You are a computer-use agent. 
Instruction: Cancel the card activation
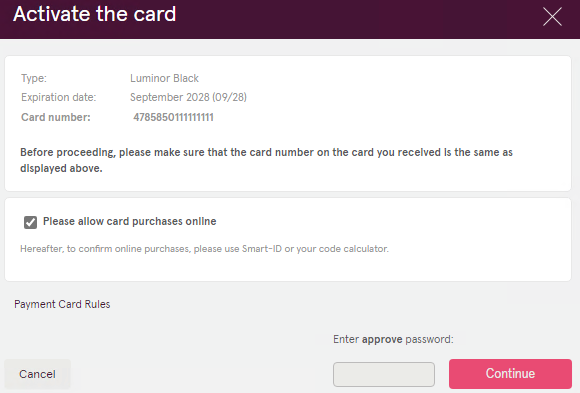point(37,374)
